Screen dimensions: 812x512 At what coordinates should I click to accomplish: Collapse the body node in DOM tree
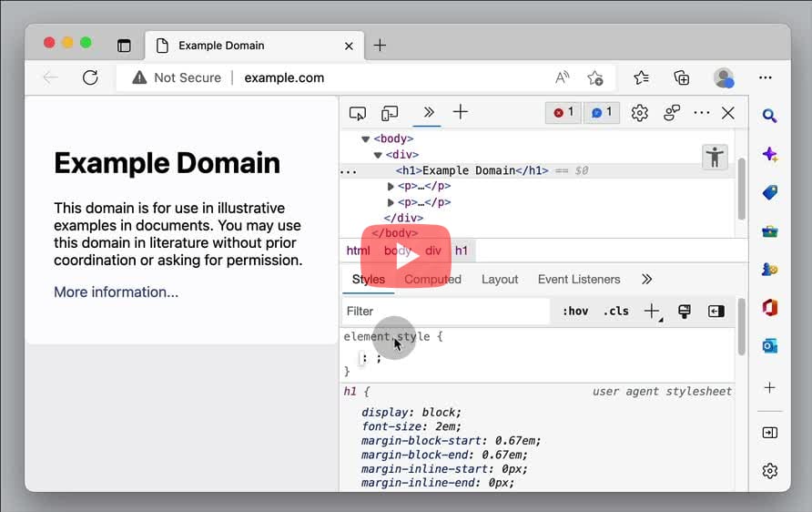(x=365, y=138)
